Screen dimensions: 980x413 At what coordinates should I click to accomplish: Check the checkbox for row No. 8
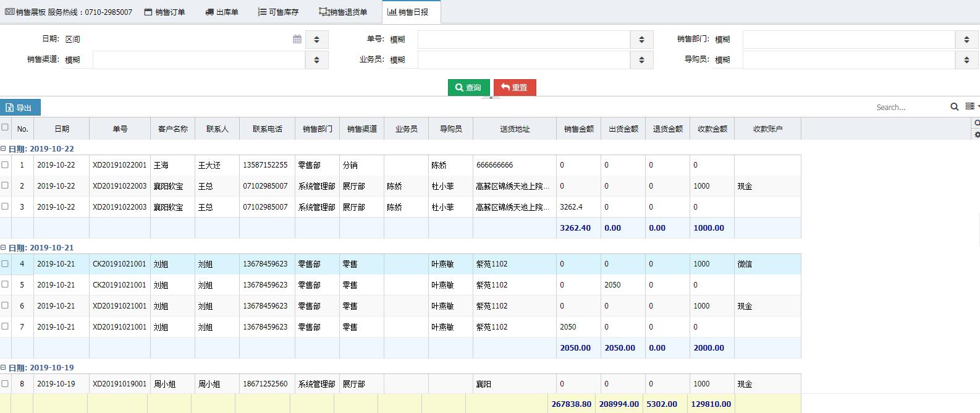click(x=5, y=383)
